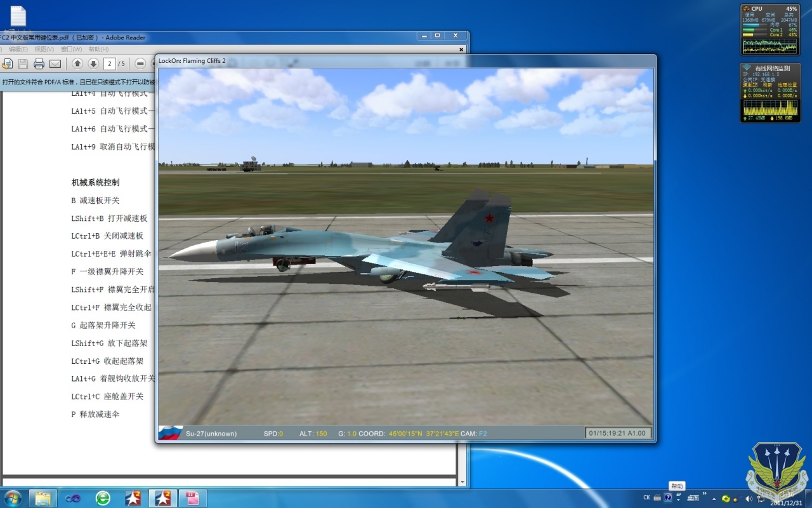Viewport: 812px width, 508px height.
Task: Click the Adobe Reader title bar text
Action: [x=73, y=37]
